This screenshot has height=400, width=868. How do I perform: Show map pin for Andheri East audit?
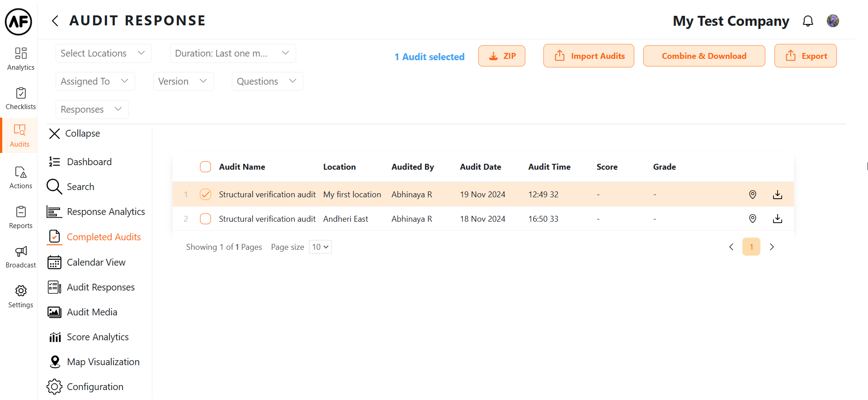pyautogui.click(x=752, y=219)
